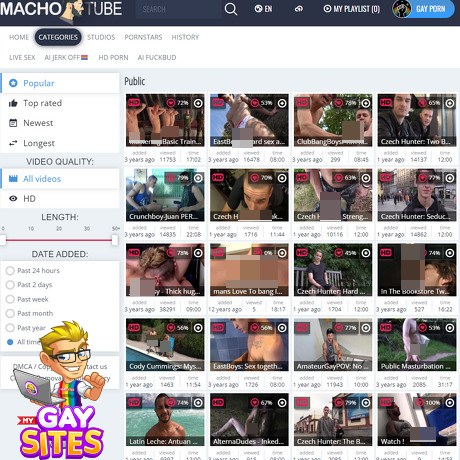Click the cloud upload icon in header

pos(299,9)
